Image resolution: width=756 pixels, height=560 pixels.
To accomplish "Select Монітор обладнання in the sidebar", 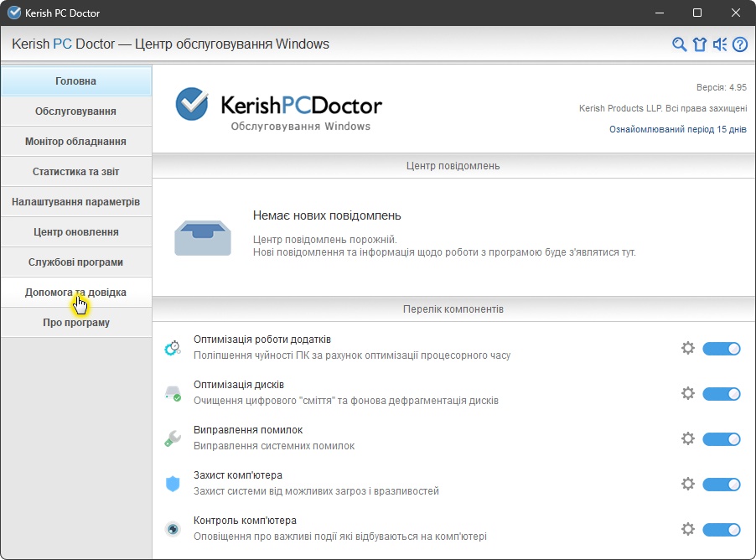I will (75, 142).
